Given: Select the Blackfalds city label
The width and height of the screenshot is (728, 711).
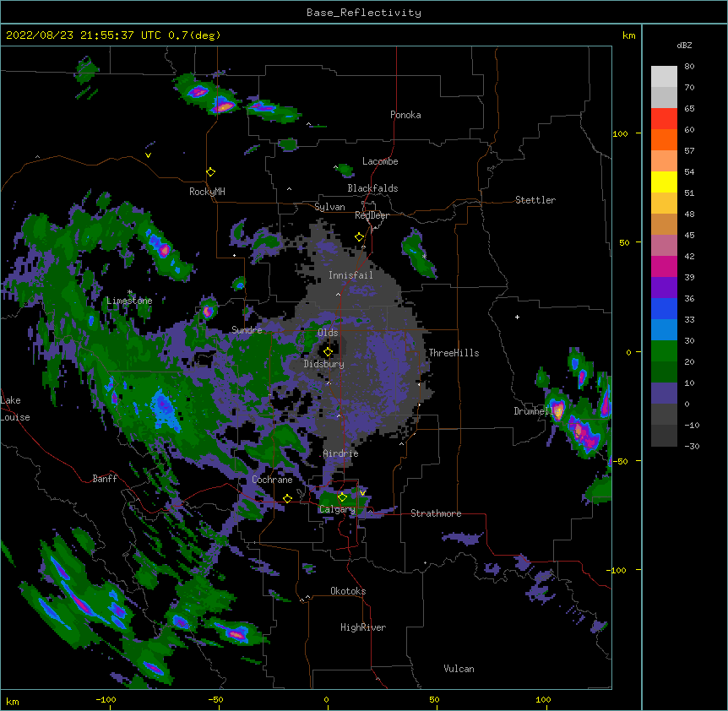Looking at the screenshot, I should pyautogui.click(x=372, y=188).
